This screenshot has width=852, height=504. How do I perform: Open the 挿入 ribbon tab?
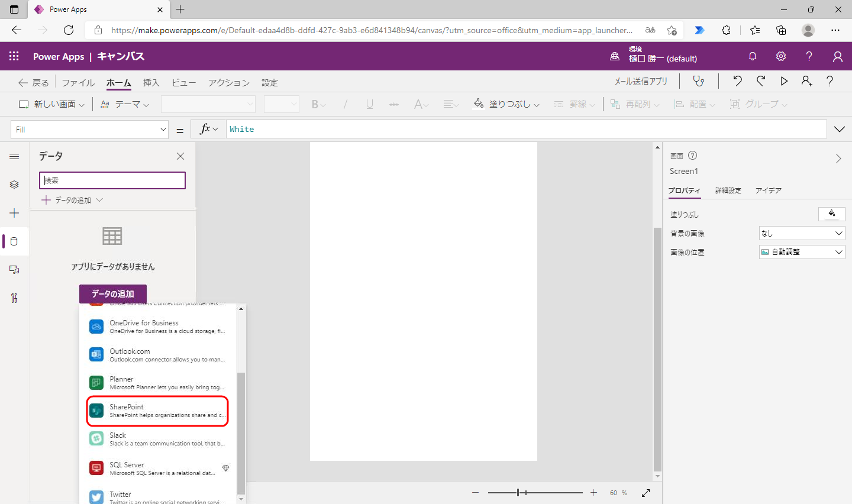coord(151,83)
